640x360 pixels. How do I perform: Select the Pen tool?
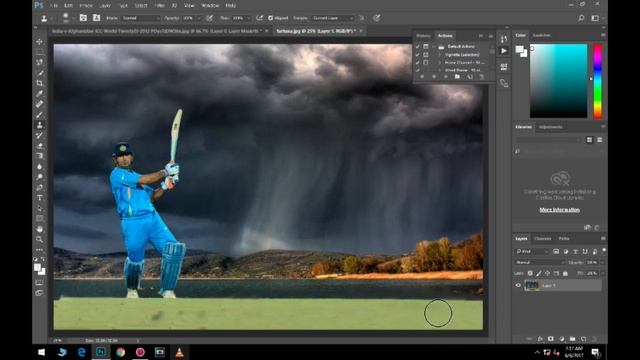(x=40, y=188)
